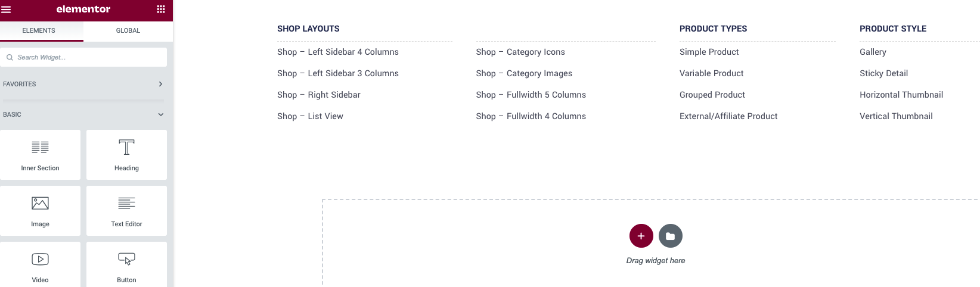The width and height of the screenshot is (980, 287).
Task: Open the Sticky Detail link
Action: coord(883,73)
